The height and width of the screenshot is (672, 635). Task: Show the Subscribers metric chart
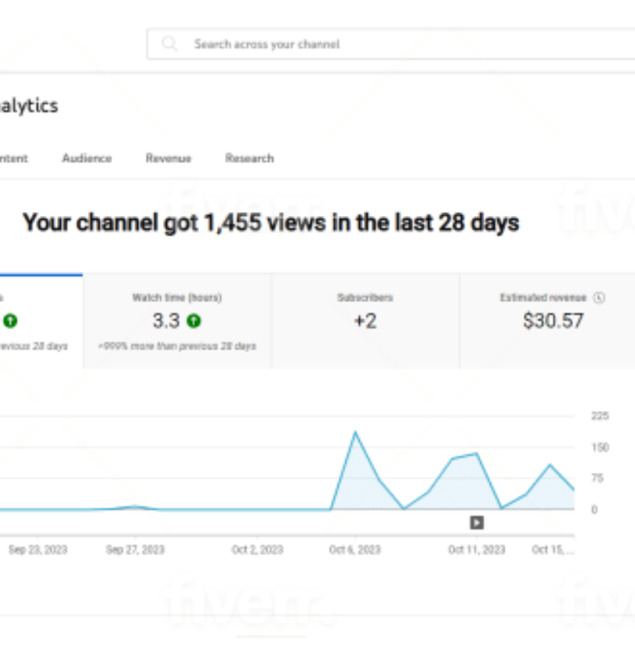click(365, 321)
